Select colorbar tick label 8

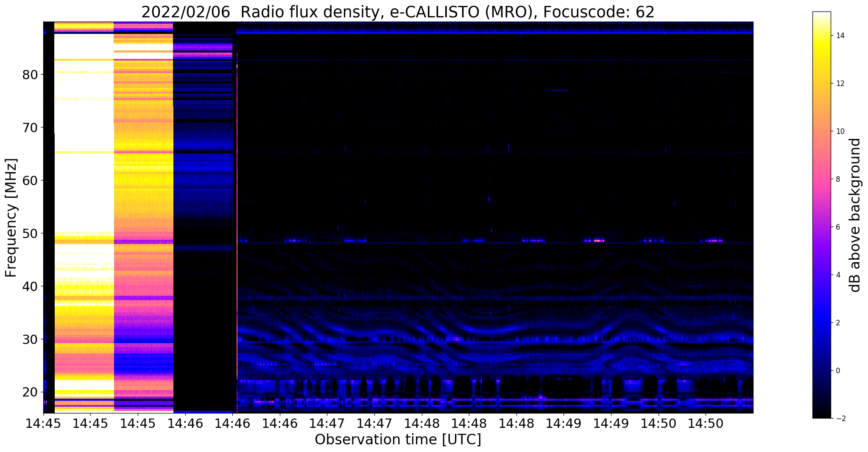838,179
